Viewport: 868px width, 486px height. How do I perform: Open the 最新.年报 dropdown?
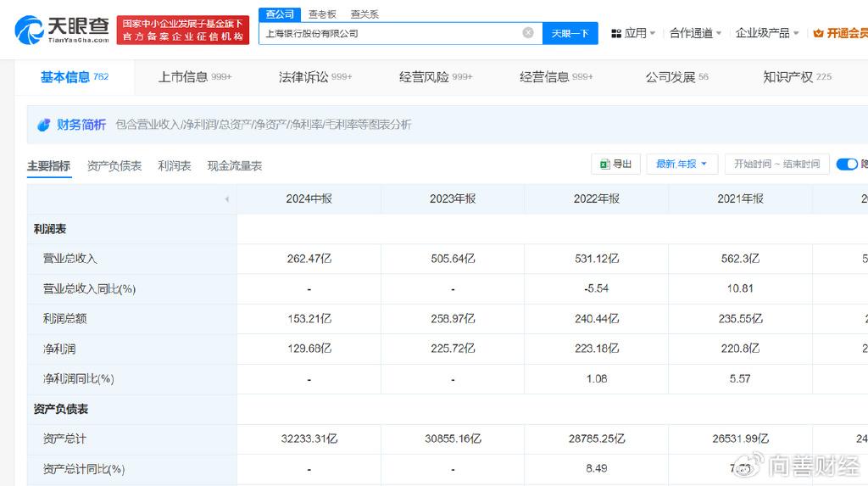[682, 164]
